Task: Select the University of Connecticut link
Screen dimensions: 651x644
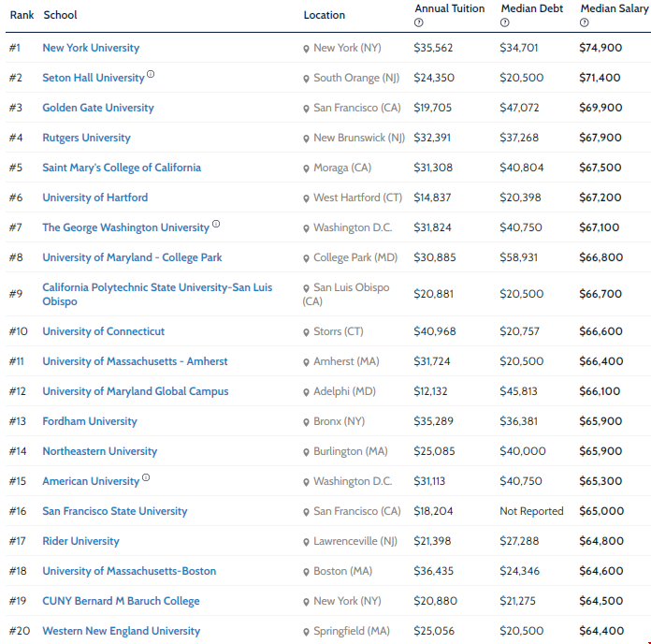Action: (x=103, y=331)
